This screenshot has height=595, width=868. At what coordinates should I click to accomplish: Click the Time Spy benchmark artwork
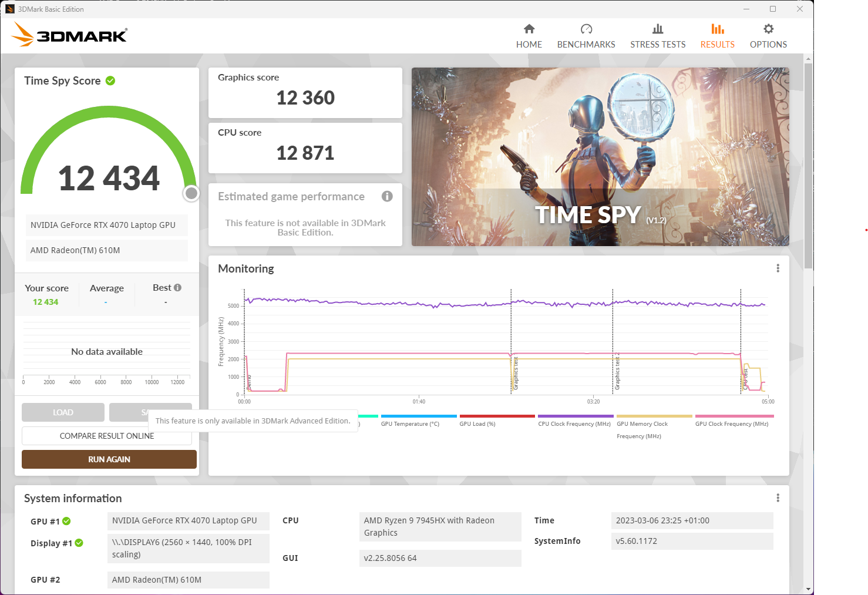600,156
